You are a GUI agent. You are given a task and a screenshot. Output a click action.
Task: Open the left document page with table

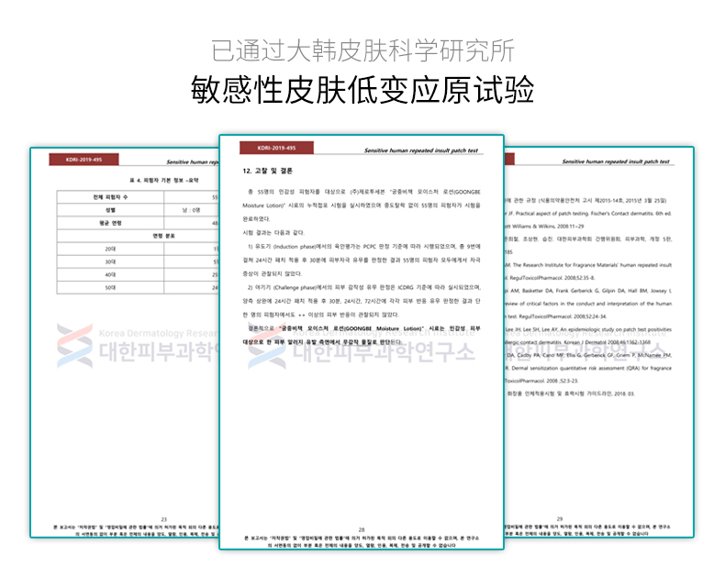click(125, 342)
